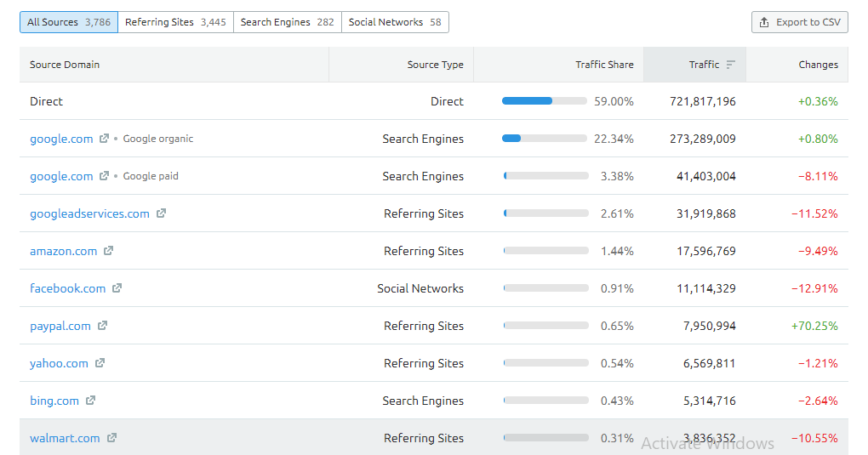This screenshot has height=455, width=868.
Task: Open external link icon beside google.com organic
Action: click(x=105, y=139)
